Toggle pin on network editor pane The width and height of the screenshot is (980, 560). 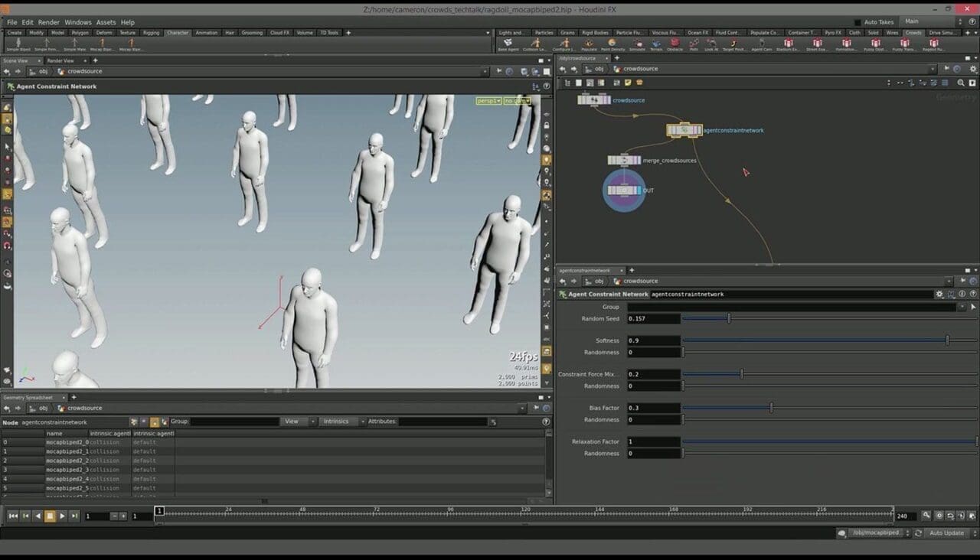pos(946,69)
